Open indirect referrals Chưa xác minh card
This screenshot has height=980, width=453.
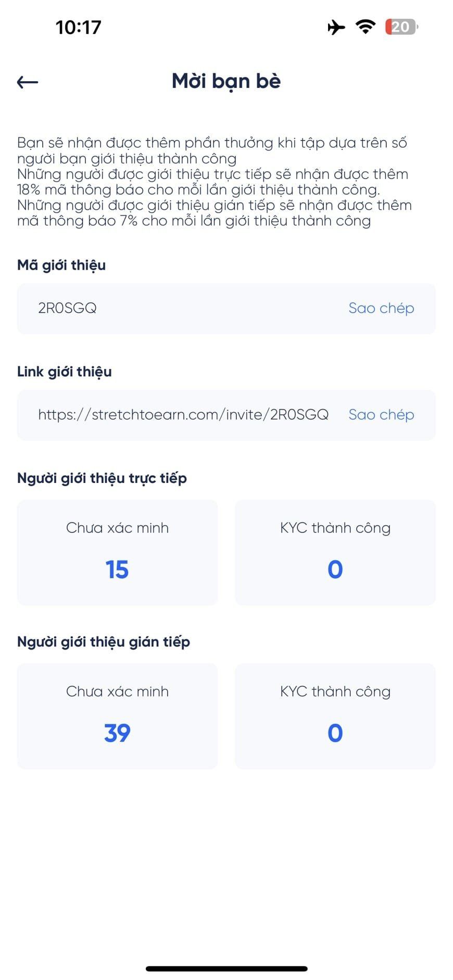point(117,716)
